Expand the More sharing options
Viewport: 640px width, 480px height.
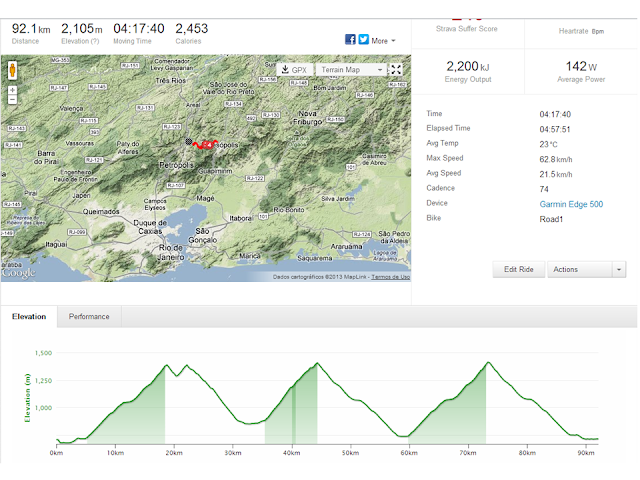pos(383,41)
